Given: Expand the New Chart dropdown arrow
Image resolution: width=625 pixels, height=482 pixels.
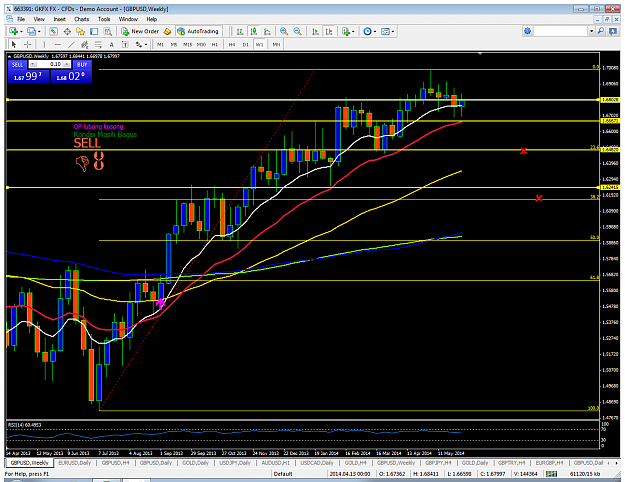Looking at the screenshot, I should [x=21, y=31].
